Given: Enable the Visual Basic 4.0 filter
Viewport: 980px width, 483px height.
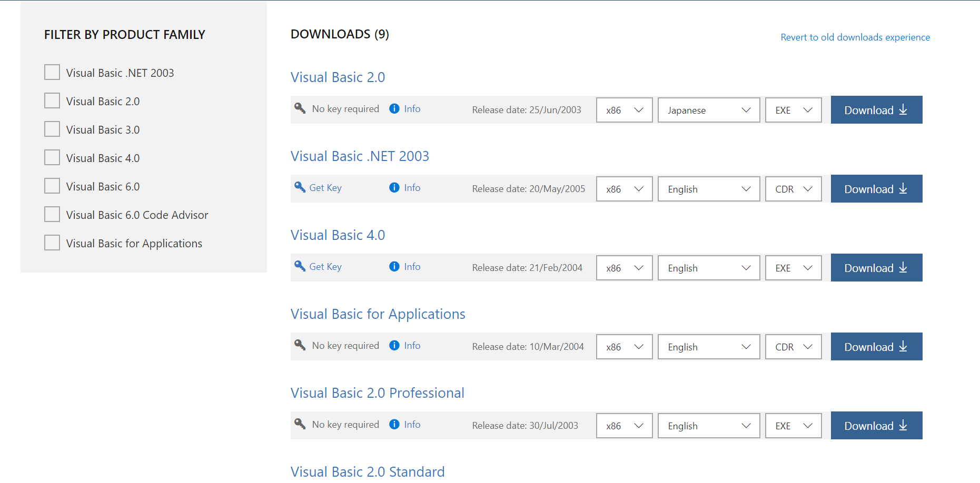Looking at the screenshot, I should tap(52, 157).
